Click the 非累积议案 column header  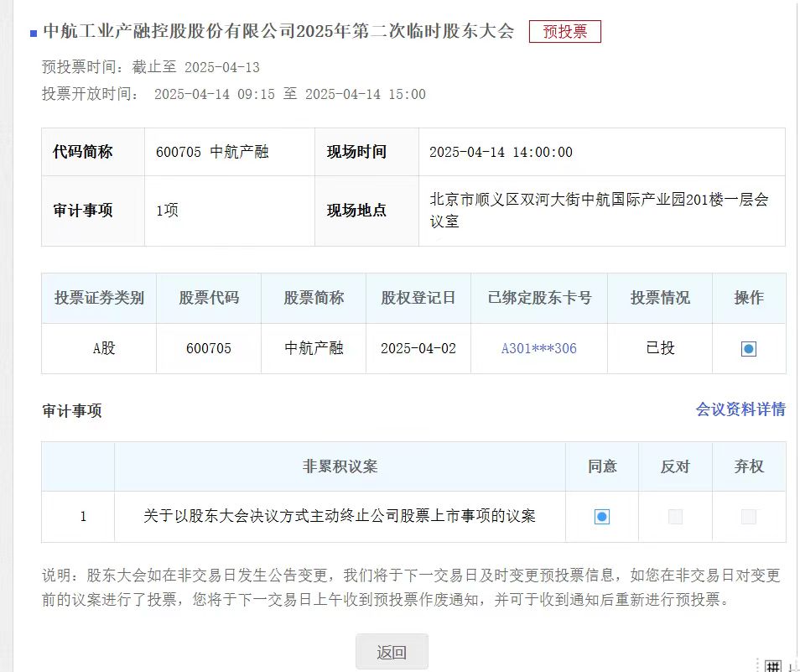[340, 466]
